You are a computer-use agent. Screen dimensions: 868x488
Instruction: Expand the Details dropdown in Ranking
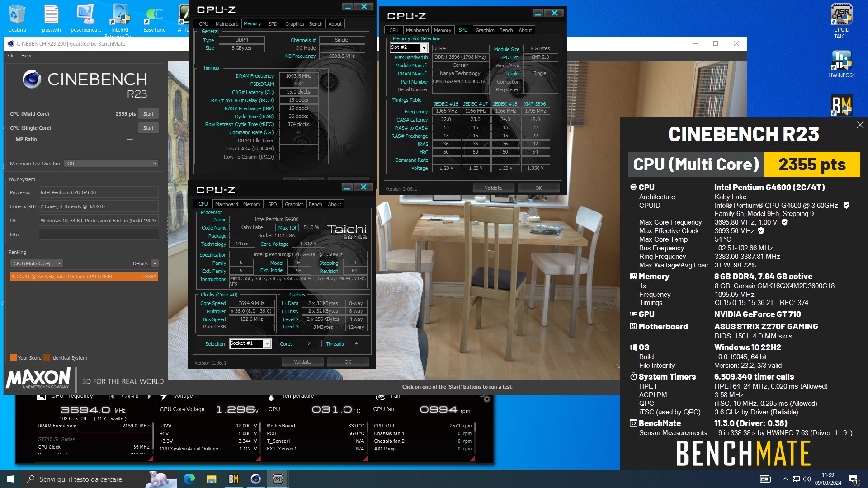pos(155,263)
